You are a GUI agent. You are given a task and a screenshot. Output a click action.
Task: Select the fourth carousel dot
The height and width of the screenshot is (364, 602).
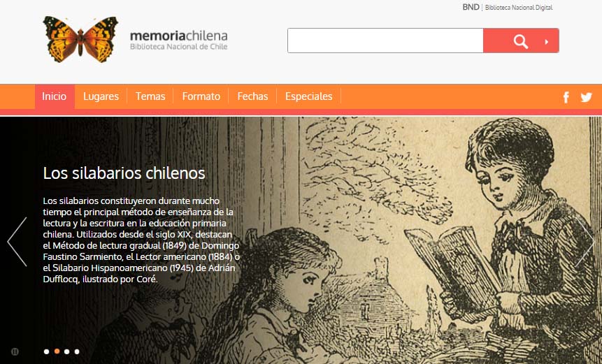click(77, 351)
